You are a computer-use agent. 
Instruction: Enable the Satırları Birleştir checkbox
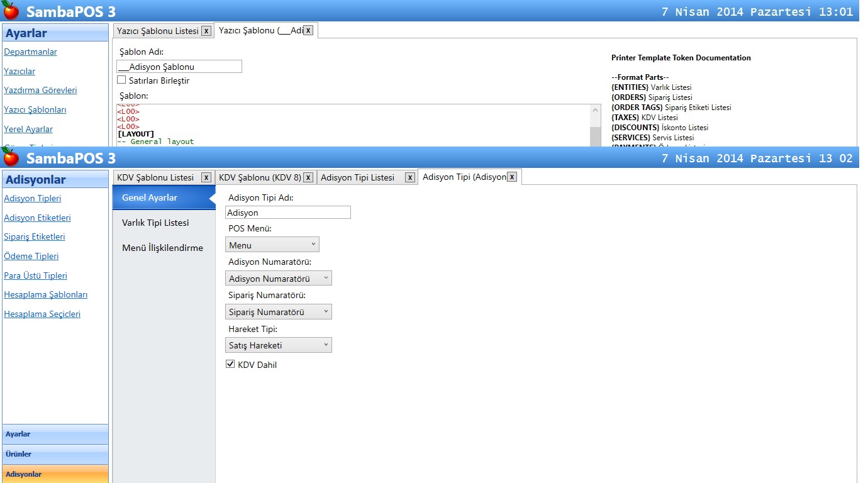tap(121, 80)
